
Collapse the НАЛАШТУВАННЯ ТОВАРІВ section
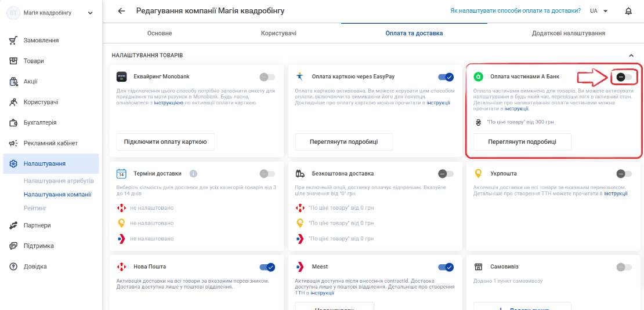631,55
